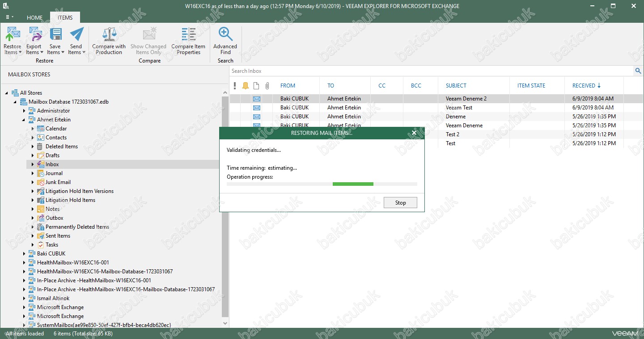
Task: Select the Litigation Hold Items folder
Action: (x=70, y=200)
